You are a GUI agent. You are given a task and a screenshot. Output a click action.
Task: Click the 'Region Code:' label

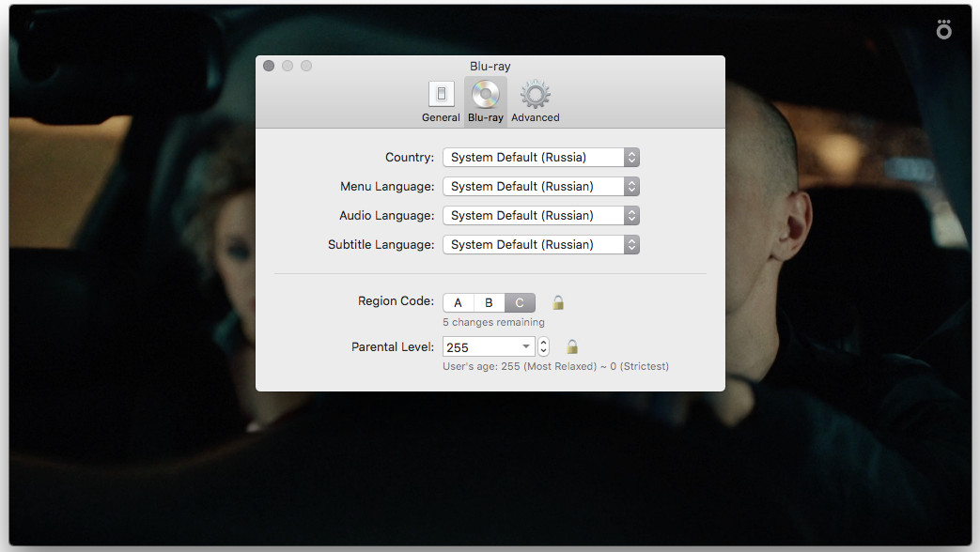pyautogui.click(x=396, y=301)
